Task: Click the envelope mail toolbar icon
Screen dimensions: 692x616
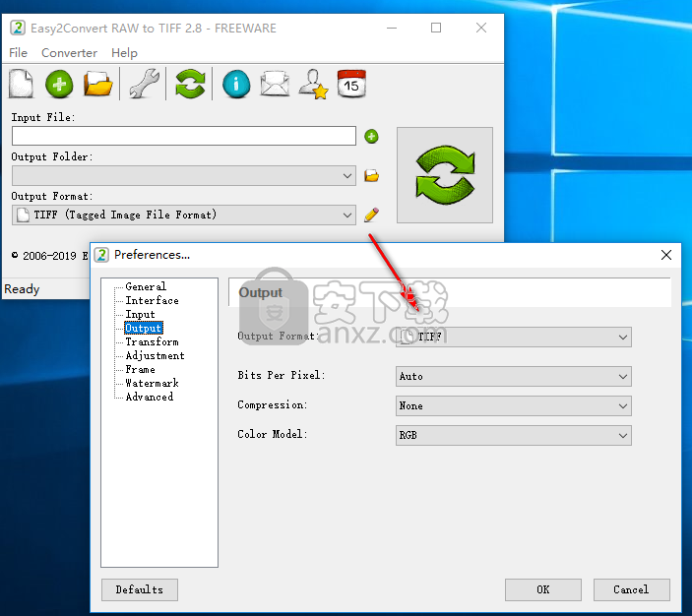Action: (275, 84)
